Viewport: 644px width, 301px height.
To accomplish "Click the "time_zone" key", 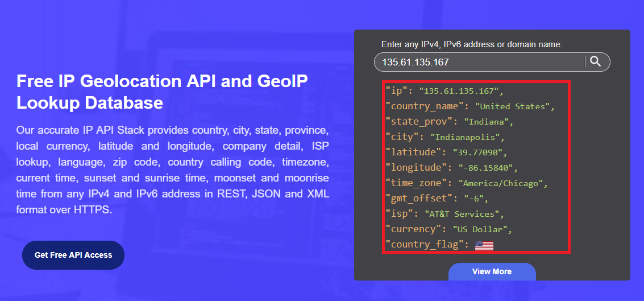I will (417, 183).
